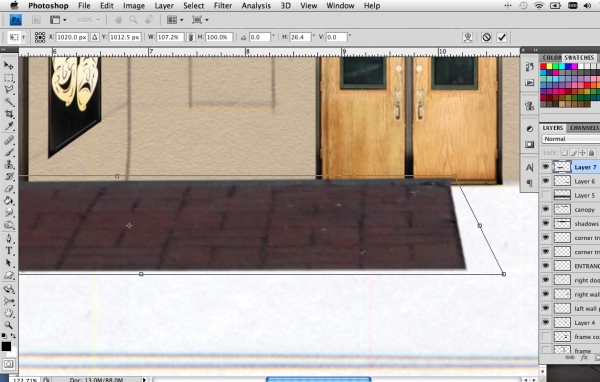Switch to the Channels tab
The height and width of the screenshot is (382, 600).
584,128
